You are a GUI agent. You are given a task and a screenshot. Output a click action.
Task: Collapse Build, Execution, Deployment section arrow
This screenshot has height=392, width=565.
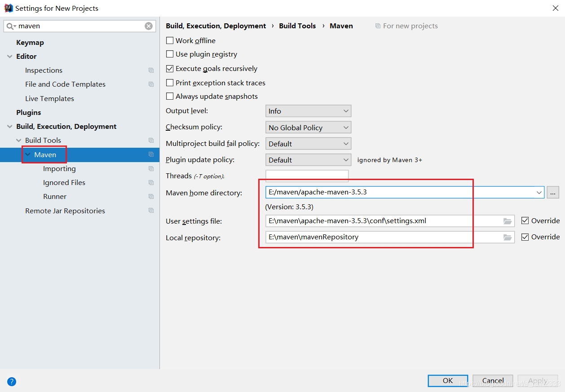tap(10, 127)
